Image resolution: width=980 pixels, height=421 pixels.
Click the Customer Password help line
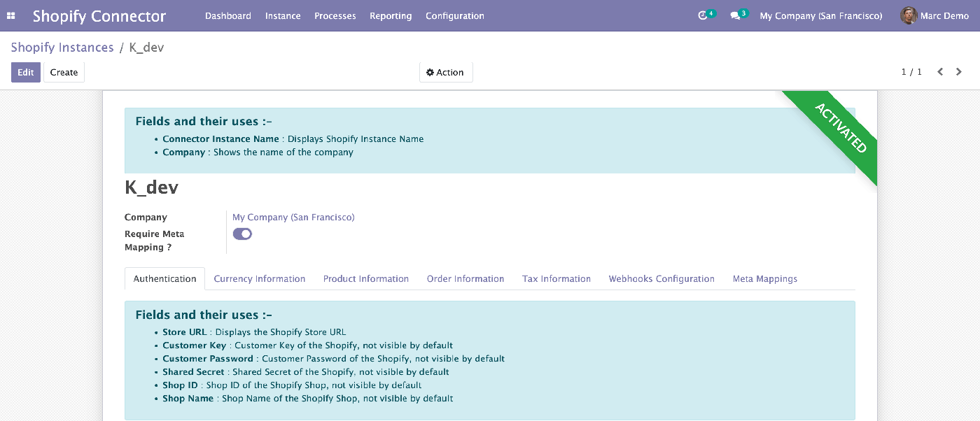tap(334, 359)
